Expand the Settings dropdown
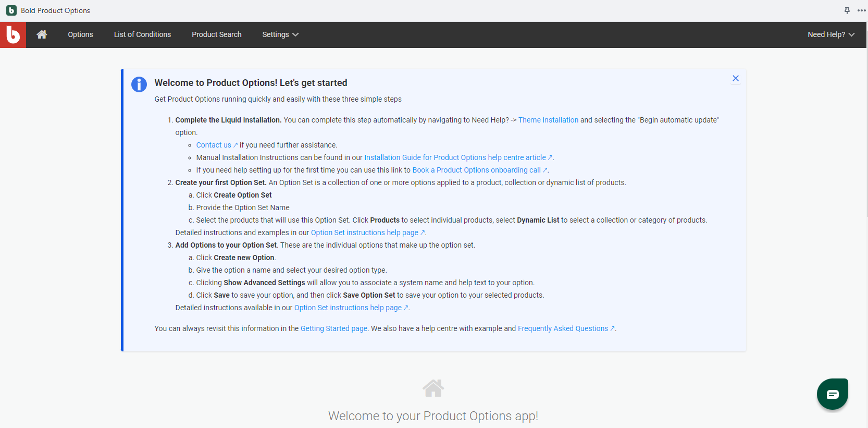The width and height of the screenshot is (868, 428). click(x=280, y=34)
